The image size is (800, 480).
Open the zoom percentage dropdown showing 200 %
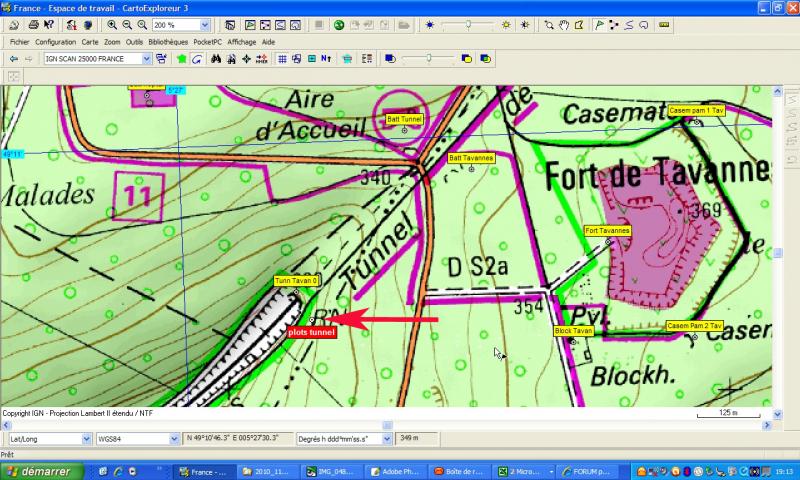205,25
